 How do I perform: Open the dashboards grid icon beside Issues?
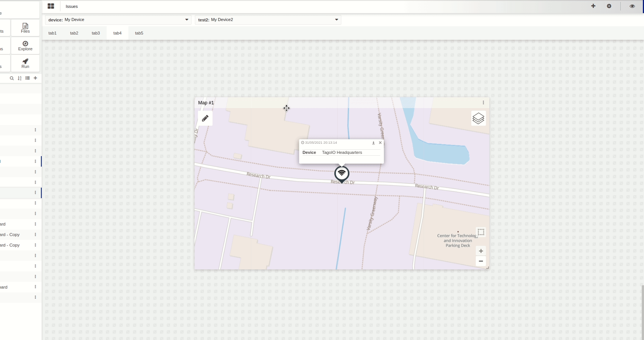[x=51, y=6]
